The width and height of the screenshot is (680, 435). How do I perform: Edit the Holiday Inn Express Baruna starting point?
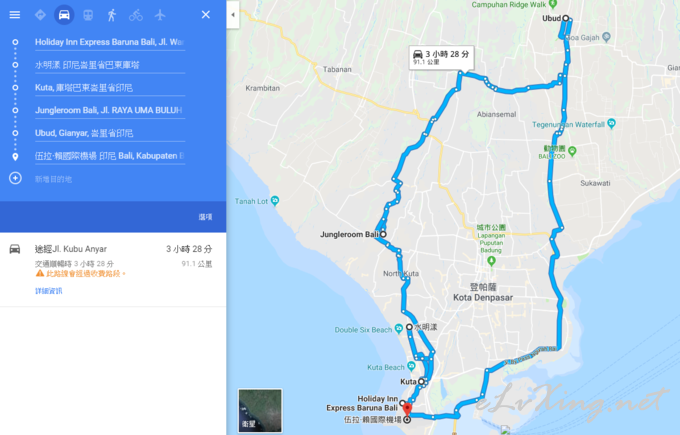(110, 42)
